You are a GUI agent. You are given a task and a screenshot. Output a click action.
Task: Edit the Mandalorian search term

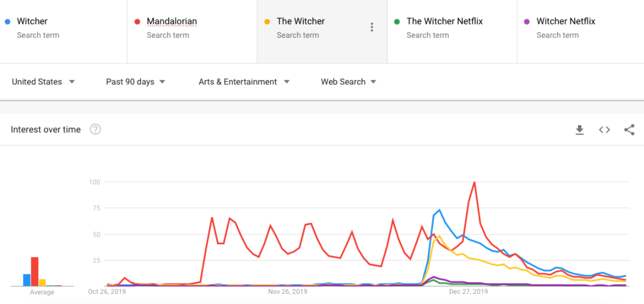coord(171,21)
